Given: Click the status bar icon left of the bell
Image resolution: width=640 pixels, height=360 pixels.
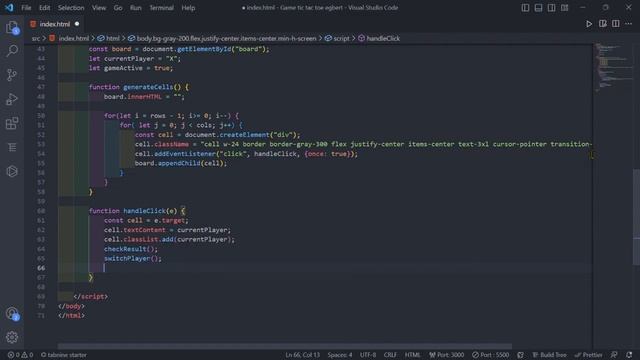Looking at the screenshot, I should (x=614, y=355).
